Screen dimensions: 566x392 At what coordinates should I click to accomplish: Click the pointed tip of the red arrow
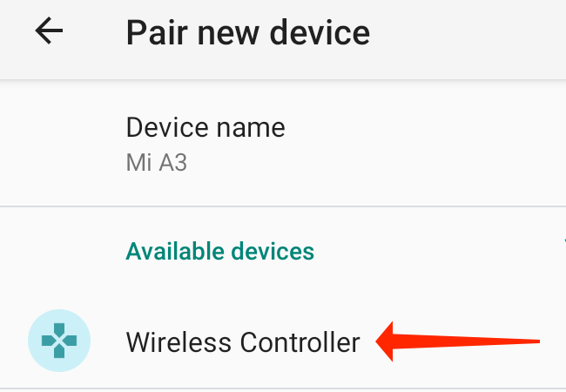coord(380,341)
